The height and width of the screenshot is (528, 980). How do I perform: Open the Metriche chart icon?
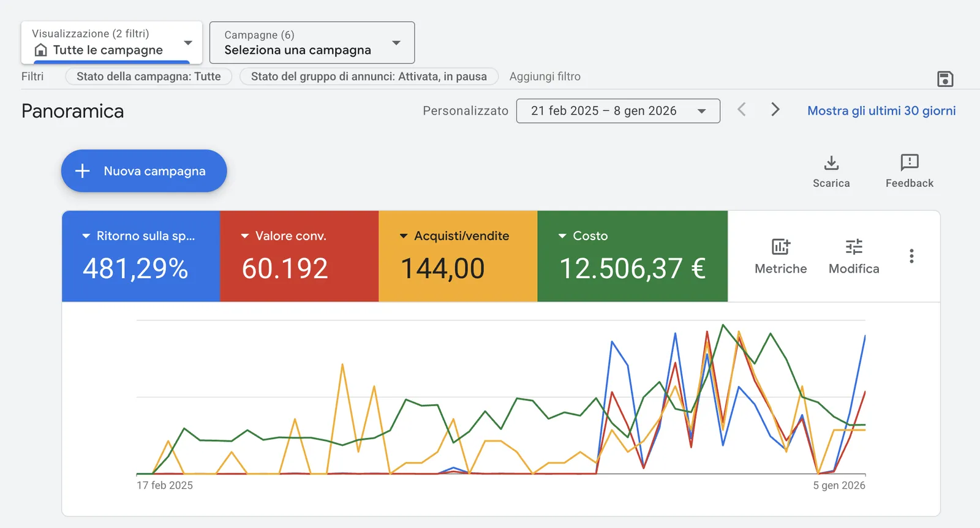click(781, 247)
